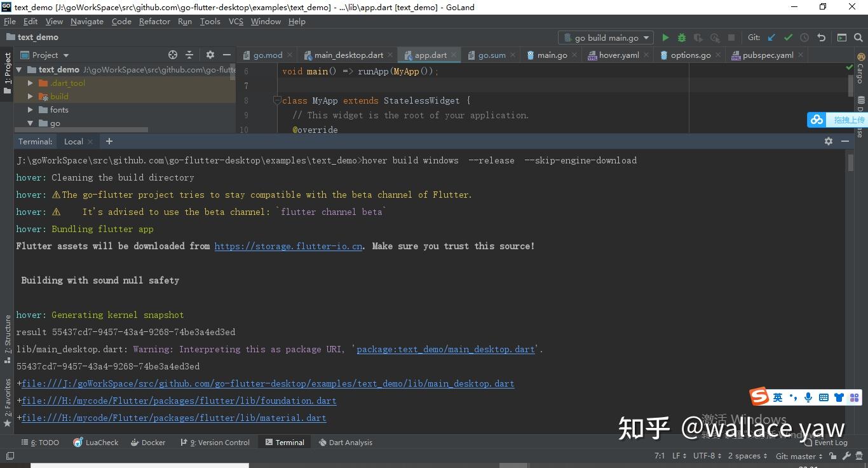Add a new Terminal session with plus icon
This screenshot has height=468, width=868.
point(108,141)
